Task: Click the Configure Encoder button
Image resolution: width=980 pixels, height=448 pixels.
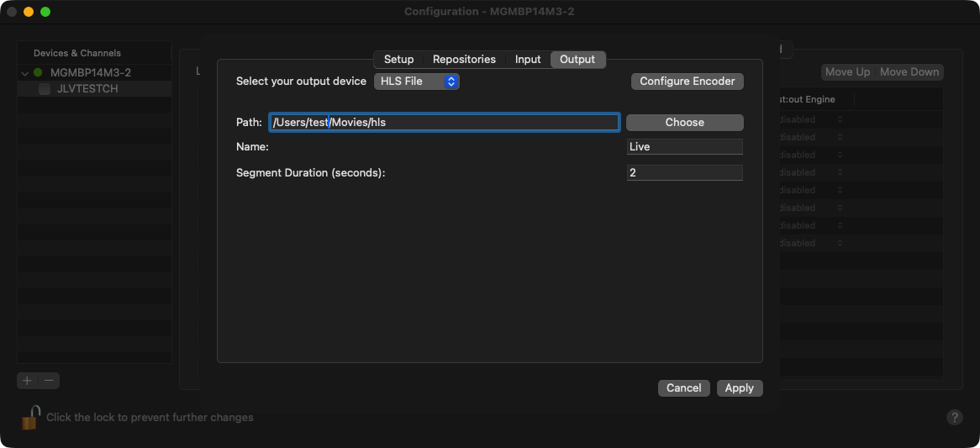Action: pyautogui.click(x=687, y=82)
